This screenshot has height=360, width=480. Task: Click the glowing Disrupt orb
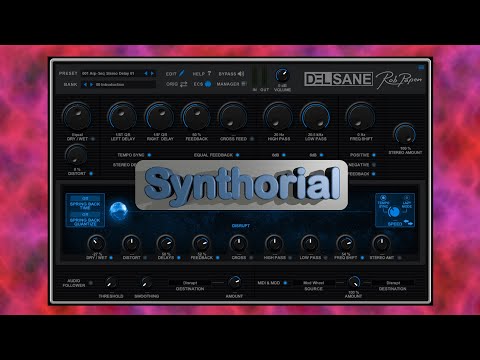tap(118, 211)
